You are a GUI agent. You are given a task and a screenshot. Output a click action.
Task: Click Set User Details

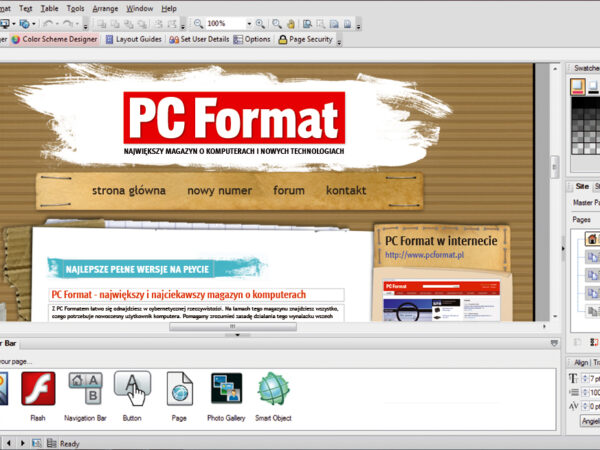[x=200, y=39]
